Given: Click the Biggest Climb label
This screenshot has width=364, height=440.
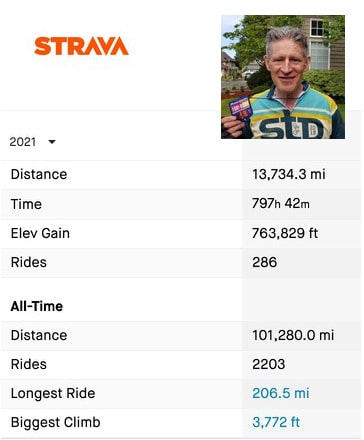Looking at the screenshot, I should [x=55, y=422].
